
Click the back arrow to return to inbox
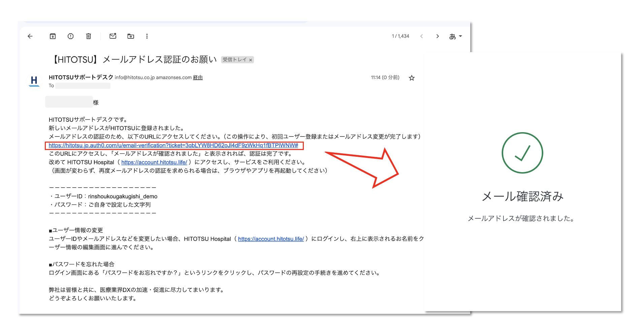[30, 36]
